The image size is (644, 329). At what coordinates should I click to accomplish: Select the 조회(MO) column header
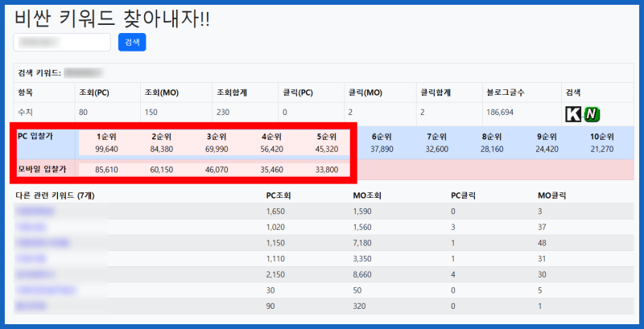pyautogui.click(x=160, y=93)
